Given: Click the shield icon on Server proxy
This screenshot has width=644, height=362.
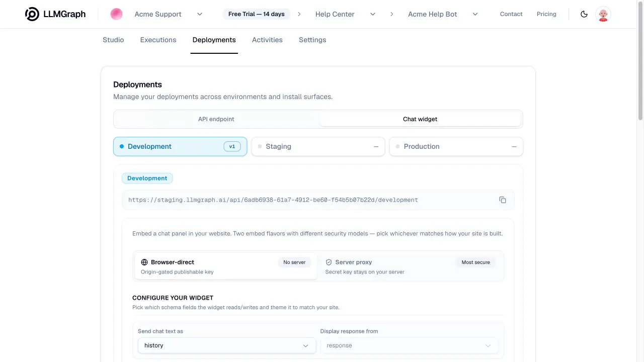Looking at the screenshot, I should click(x=329, y=262).
